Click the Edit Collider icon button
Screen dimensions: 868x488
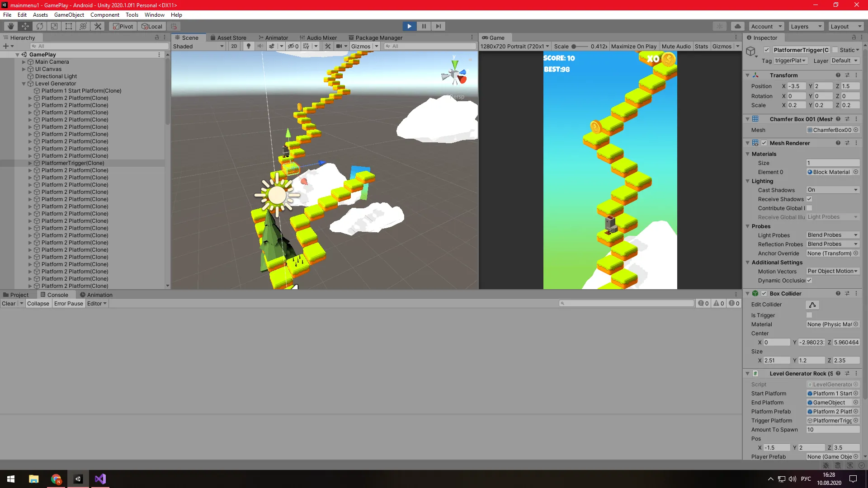coord(812,305)
